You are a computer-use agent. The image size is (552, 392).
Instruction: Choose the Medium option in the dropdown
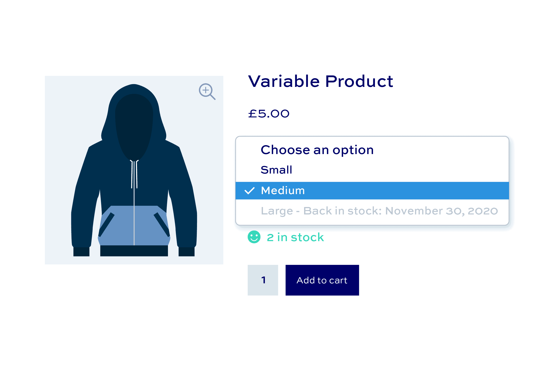click(372, 190)
